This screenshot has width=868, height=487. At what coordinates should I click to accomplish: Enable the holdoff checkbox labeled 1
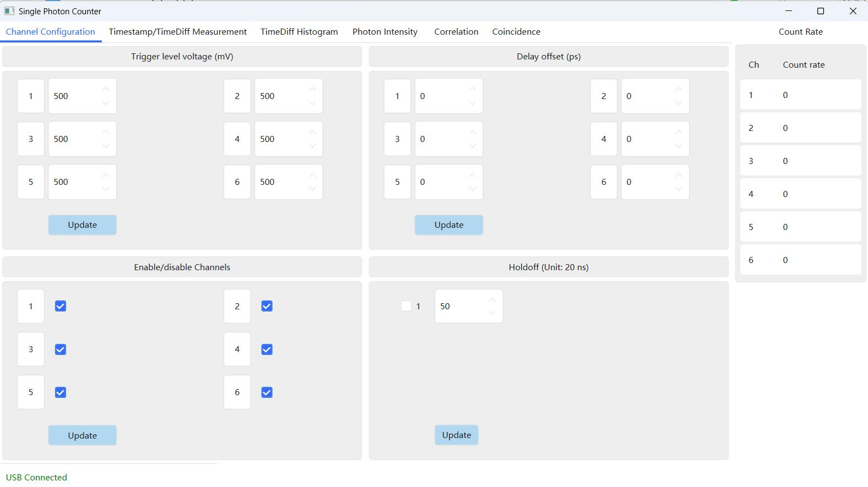coord(406,307)
